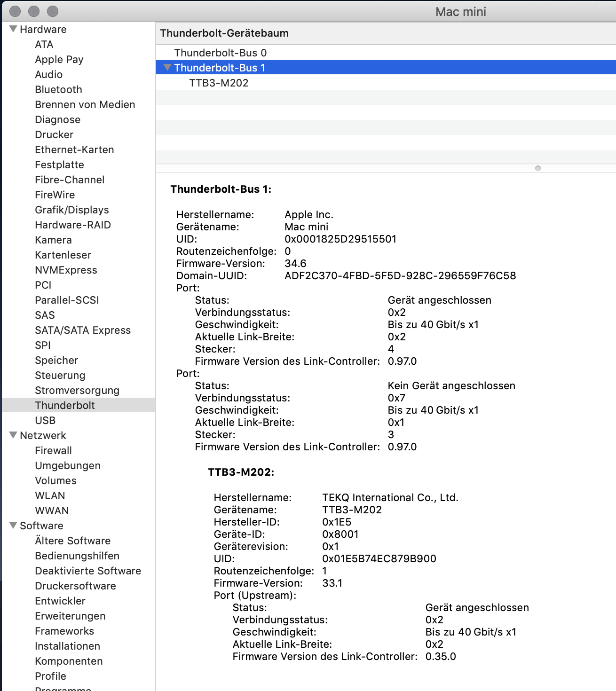Click the TTB3-M202 bold heading
The height and width of the screenshot is (691, 616).
tap(241, 472)
